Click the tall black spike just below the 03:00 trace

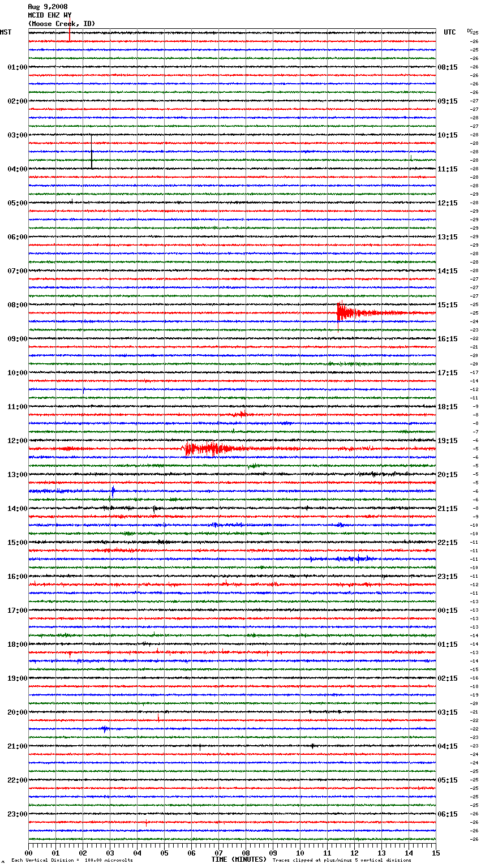click(92, 152)
